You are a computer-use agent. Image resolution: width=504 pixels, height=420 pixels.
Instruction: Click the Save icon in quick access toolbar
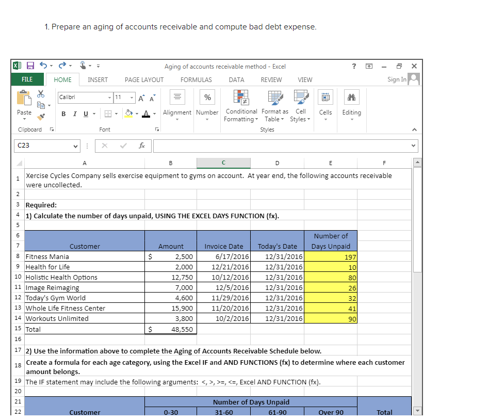30,66
